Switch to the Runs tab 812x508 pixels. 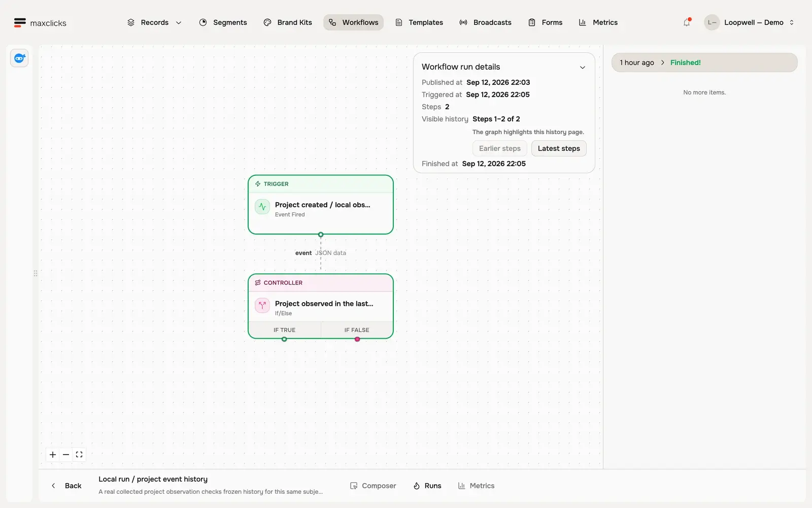(x=427, y=486)
